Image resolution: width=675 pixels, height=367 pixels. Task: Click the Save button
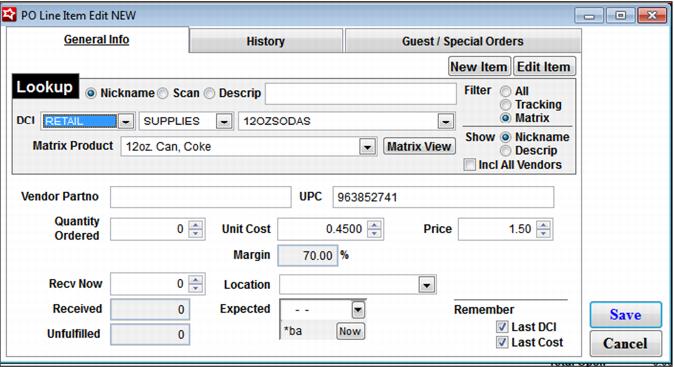(x=625, y=315)
